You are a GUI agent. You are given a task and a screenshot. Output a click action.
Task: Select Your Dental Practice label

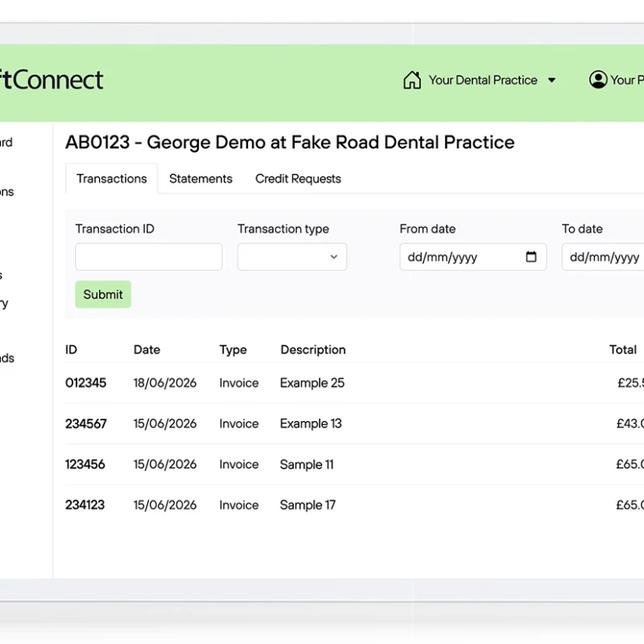pyautogui.click(x=483, y=80)
